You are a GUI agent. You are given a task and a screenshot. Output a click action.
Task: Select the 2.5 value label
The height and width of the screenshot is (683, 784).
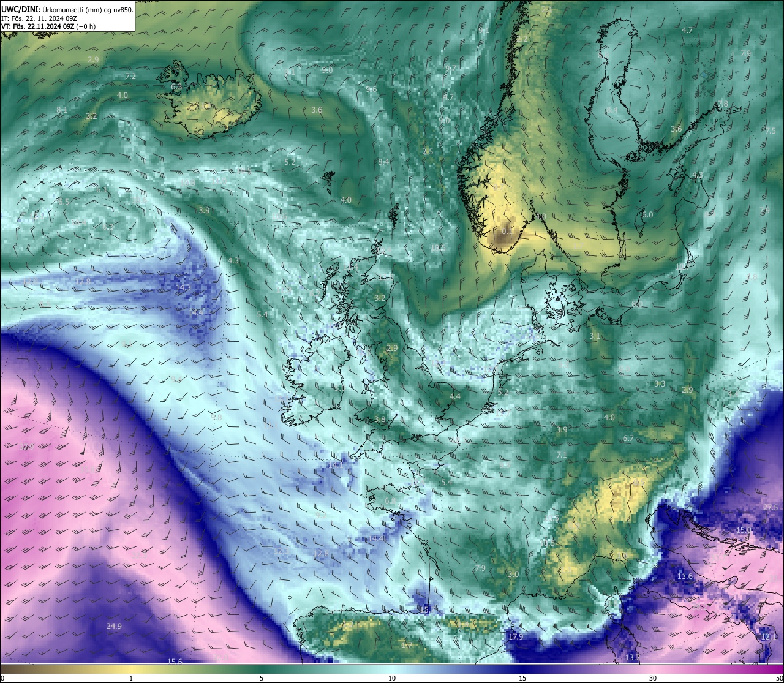[428, 151]
